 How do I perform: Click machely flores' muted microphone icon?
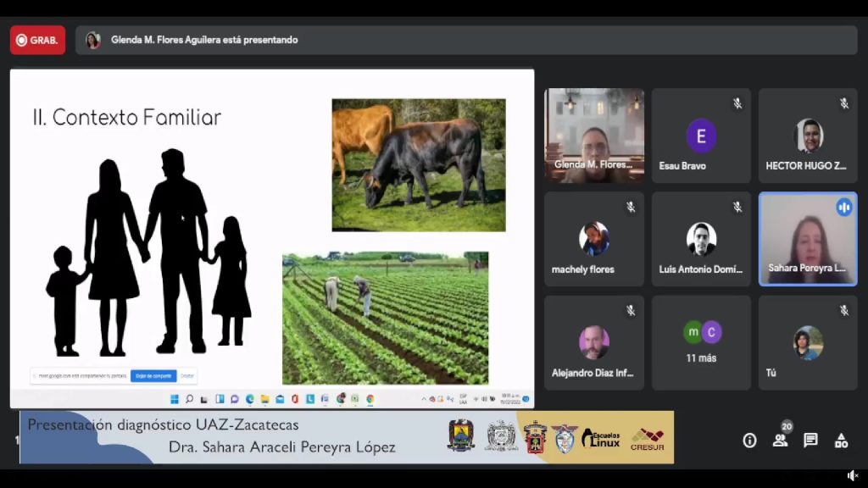pyautogui.click(x=631, y=207)
